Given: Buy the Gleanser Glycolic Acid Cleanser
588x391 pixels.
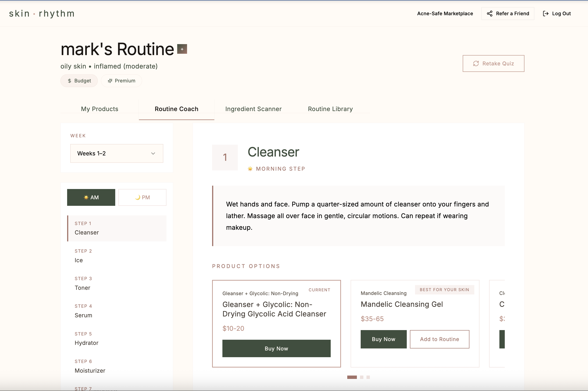Looking at the screenshot, I should (276, 348).
